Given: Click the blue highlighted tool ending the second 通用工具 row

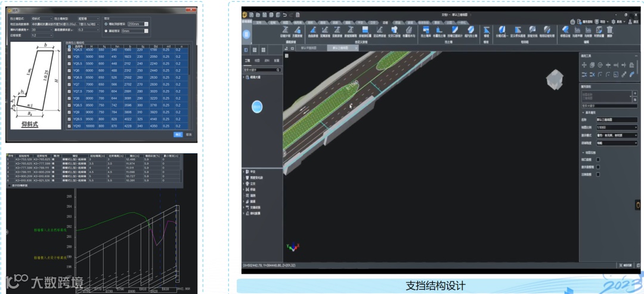Looking at the screenshot, I should pos(631,75).
